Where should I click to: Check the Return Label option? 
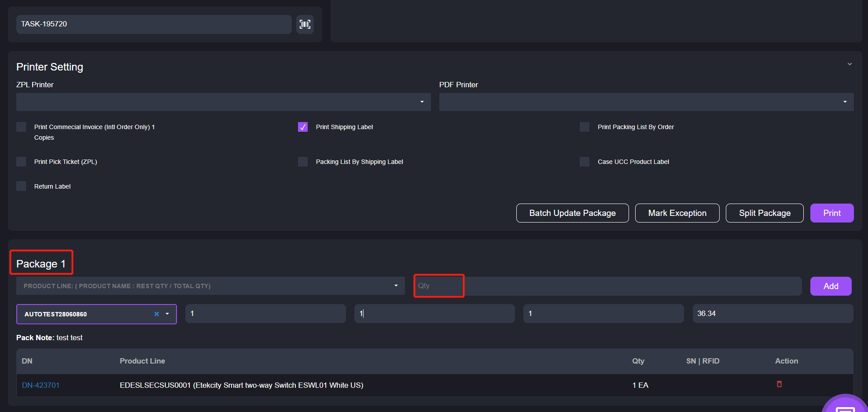click(21, 186)
